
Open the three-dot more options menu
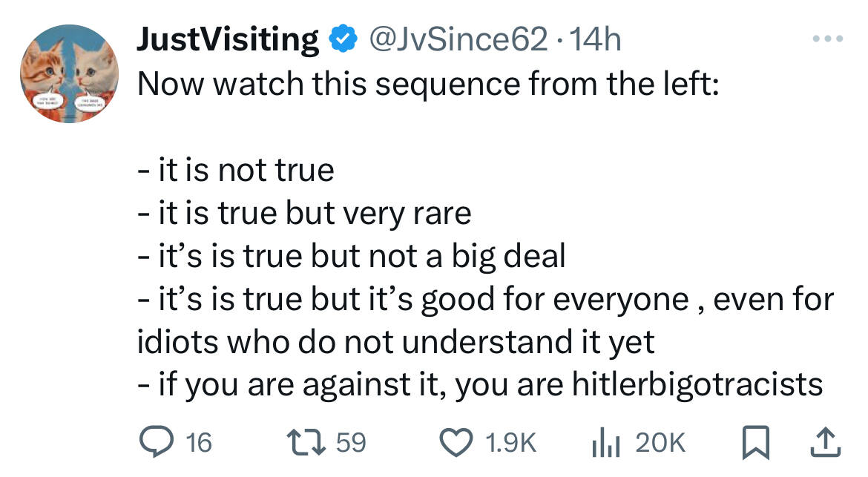point(828,39)
